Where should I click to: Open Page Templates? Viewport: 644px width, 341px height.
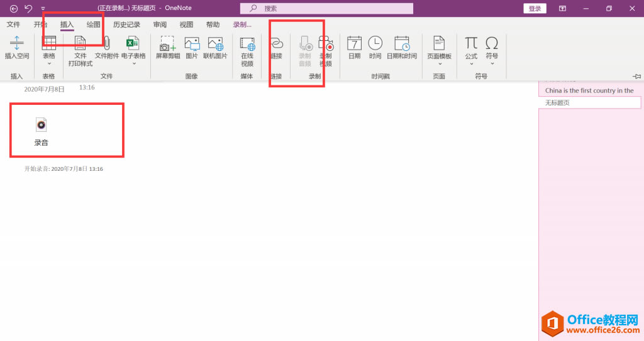click(x=439, y=43)
